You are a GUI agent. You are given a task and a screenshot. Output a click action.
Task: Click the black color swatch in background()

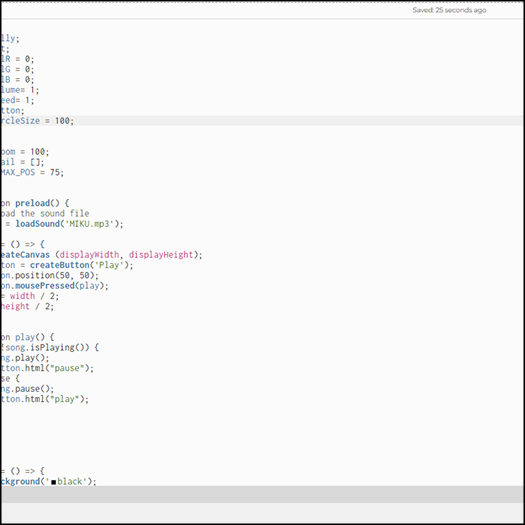click(54, 482)
